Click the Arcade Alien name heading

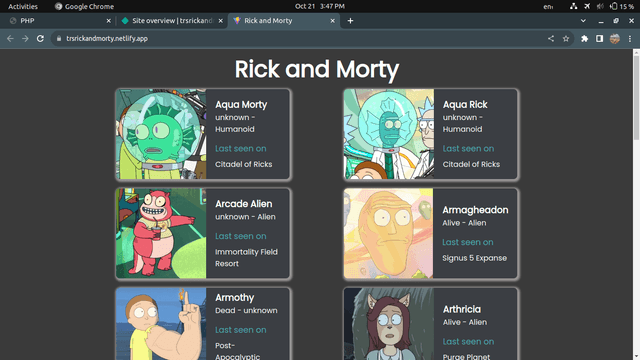pyautogui.click(x=244, y=204)
